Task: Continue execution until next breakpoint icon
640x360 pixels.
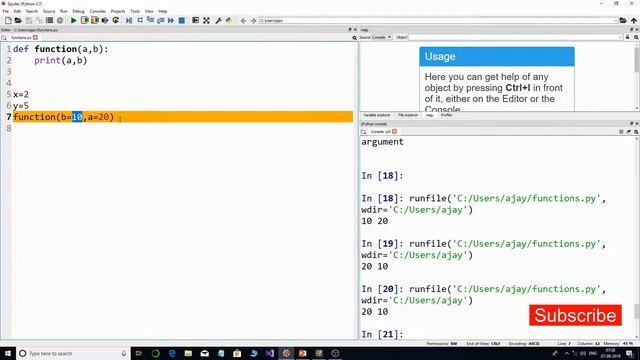Action: 171,20
